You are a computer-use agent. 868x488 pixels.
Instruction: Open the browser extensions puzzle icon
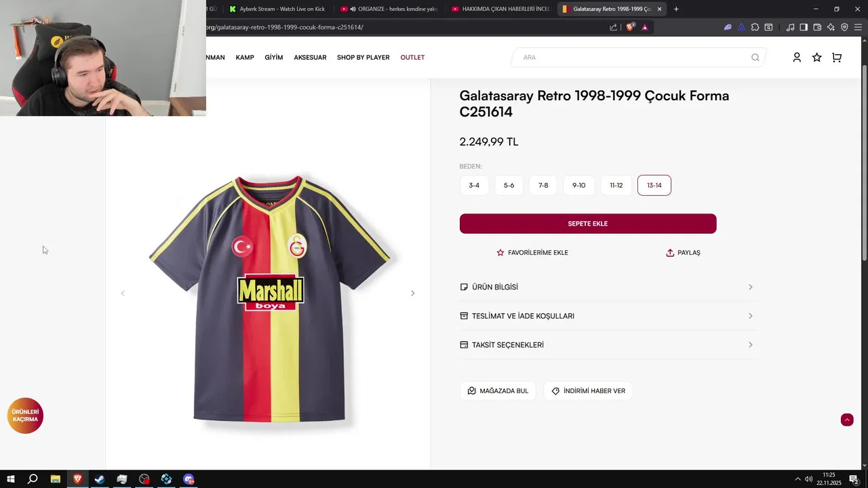click(755, 27)
